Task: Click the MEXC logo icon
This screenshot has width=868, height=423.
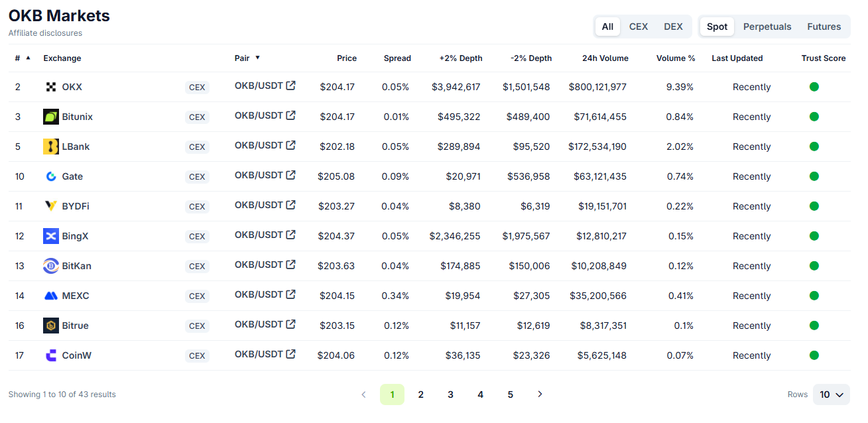Action: (x=51, y=296)
